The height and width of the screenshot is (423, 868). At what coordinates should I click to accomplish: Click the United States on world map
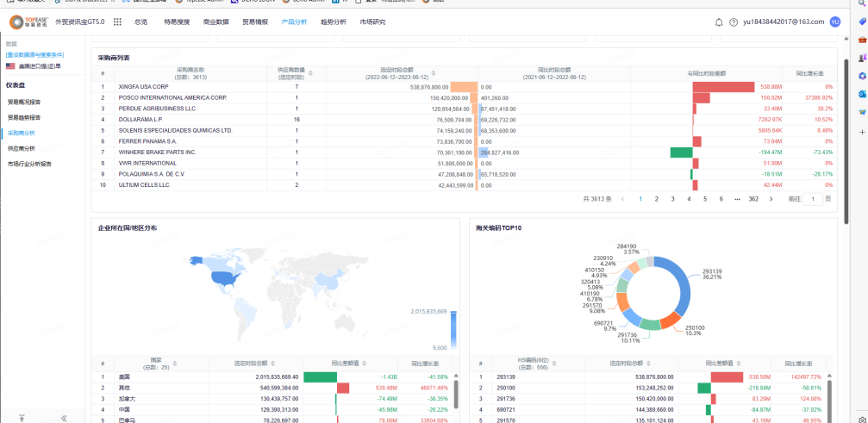click(x=222, y=278)
